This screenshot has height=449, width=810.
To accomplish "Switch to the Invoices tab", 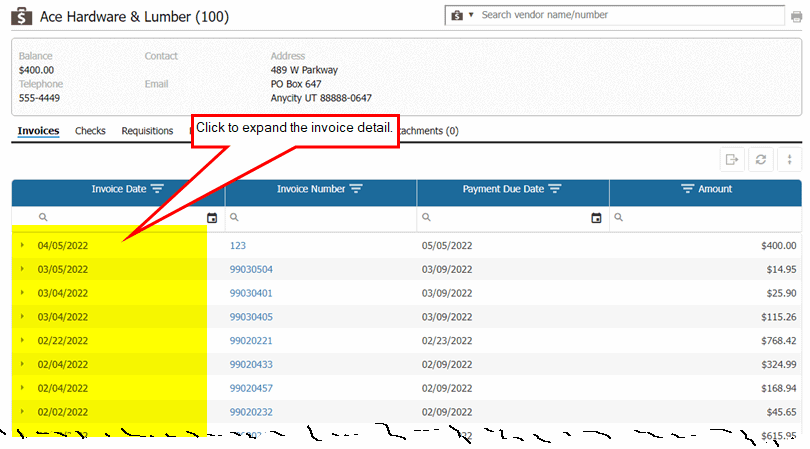I will (x=38, y=131).
